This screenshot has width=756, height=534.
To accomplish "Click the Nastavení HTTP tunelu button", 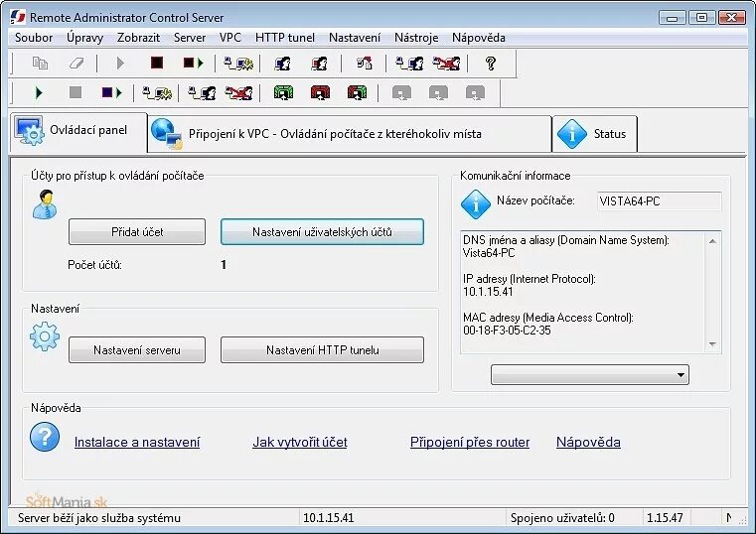I will [x=322, y=349].
